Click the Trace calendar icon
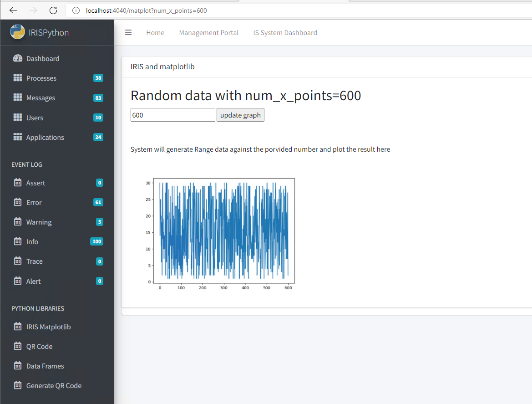 [x=18, y=261]
